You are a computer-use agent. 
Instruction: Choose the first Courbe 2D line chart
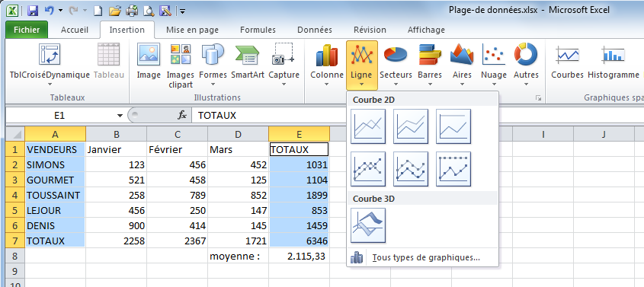click(x=368, y=126)
